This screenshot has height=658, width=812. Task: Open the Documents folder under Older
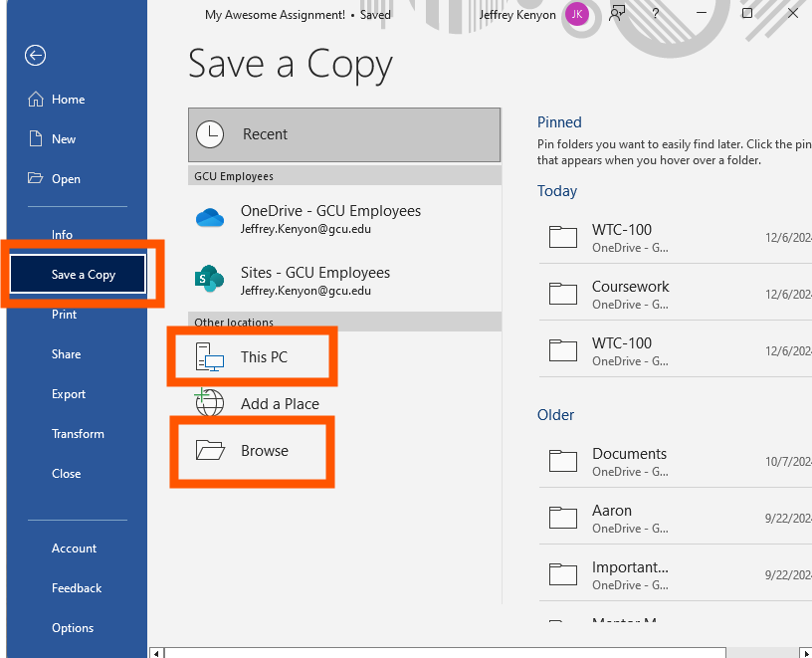(x=676, y=462)
